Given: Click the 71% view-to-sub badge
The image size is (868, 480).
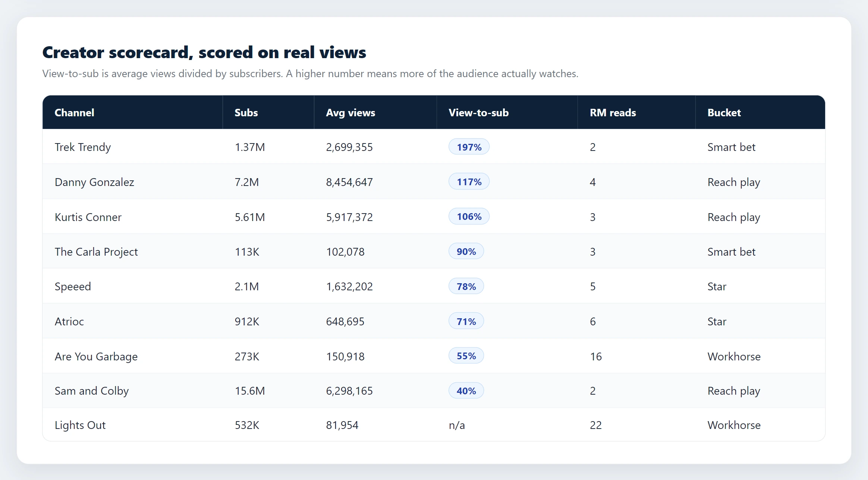Looking at the screenshot, I should click(466, 321).
